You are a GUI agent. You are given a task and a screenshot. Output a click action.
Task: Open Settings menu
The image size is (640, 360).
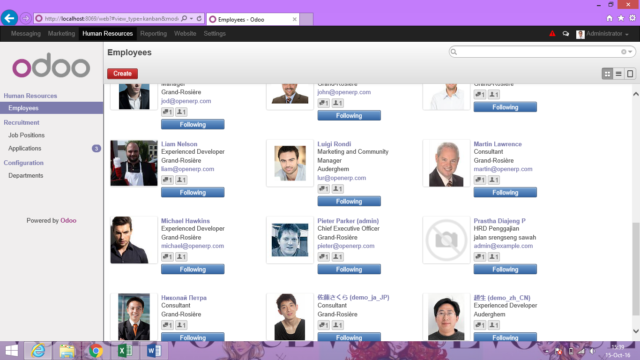[x=215, y=33]
